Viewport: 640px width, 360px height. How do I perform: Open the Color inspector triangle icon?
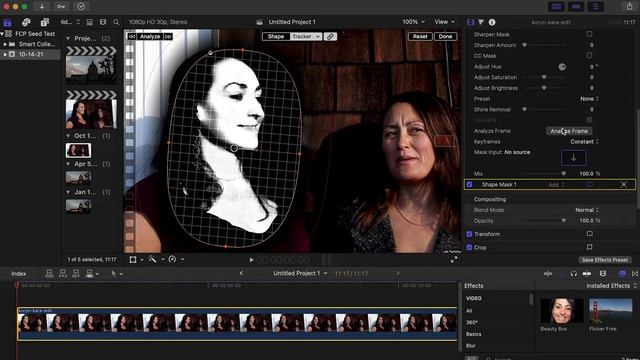[481, 22]
